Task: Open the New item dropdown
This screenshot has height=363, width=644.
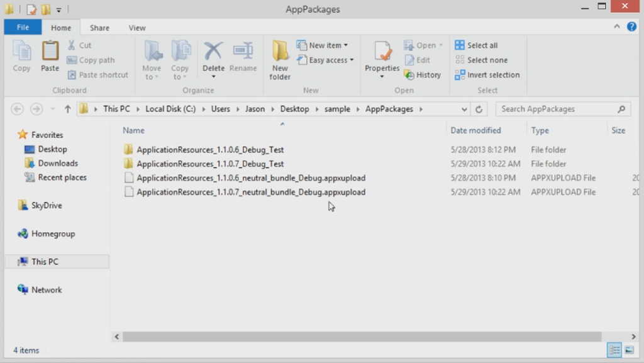Action: click(323, 45)
